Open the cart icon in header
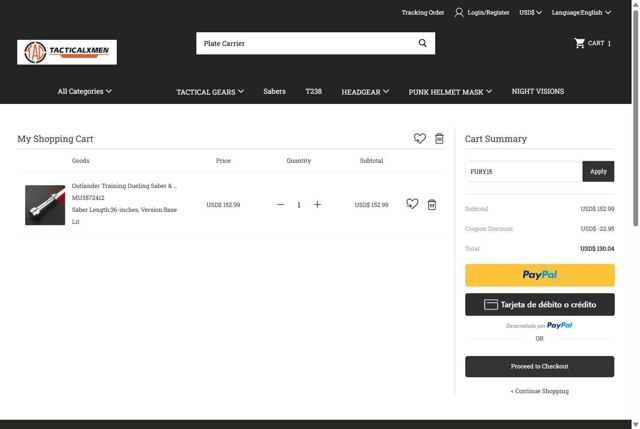 click(579, 43)
